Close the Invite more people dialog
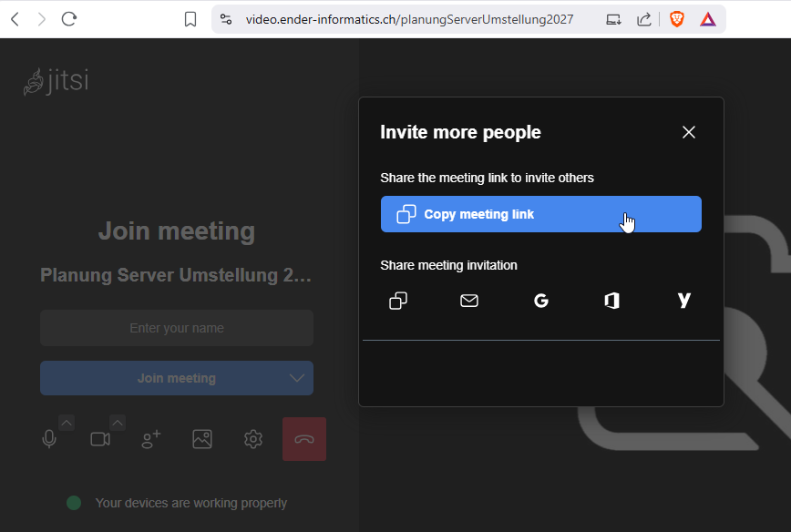This screenshot has width=791, height=532. point(689,132)
